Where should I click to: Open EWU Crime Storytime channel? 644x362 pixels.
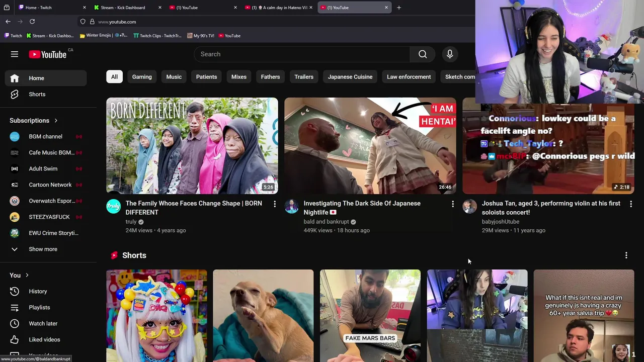tap(46, 233)
